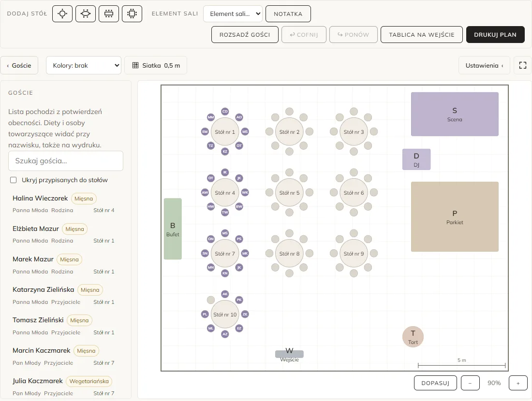This screenshot has height=401, width=532.
Task: Select table 'Stół nr 1'
Action: pyautogui.click(x=225, y=132)
